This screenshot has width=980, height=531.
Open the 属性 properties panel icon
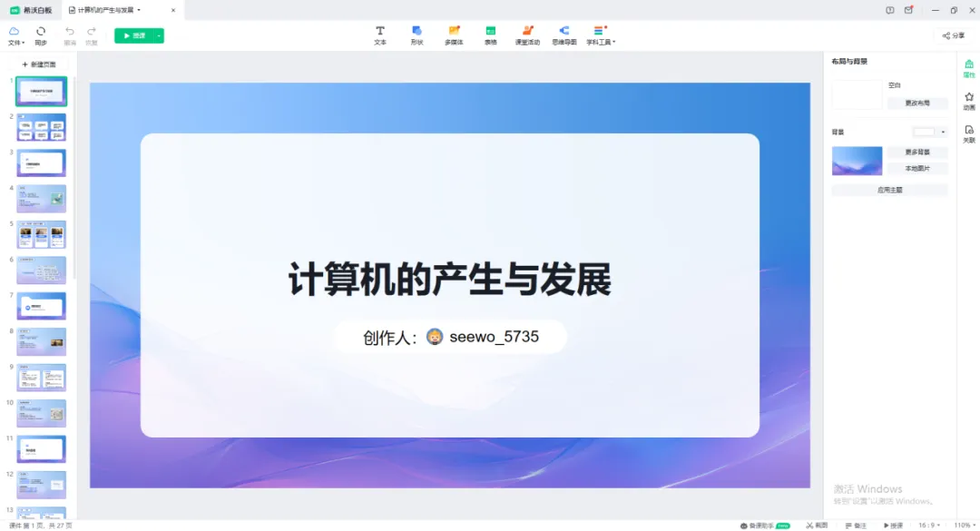click(969, 68)
